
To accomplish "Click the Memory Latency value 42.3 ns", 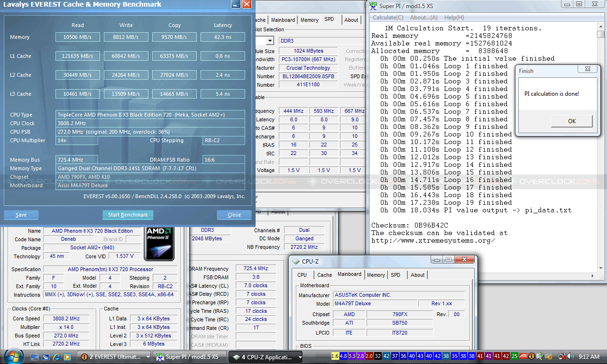I will 222,37.
